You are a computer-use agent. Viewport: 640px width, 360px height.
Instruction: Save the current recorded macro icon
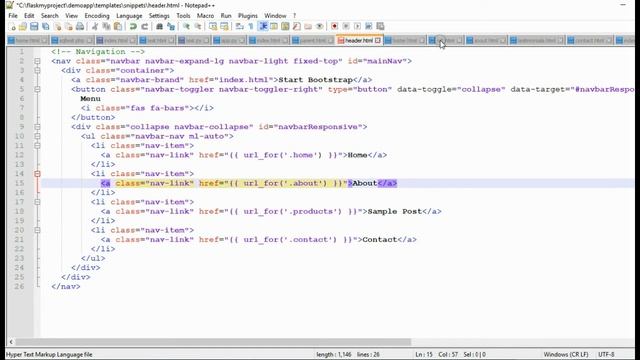tap(380, 27)
